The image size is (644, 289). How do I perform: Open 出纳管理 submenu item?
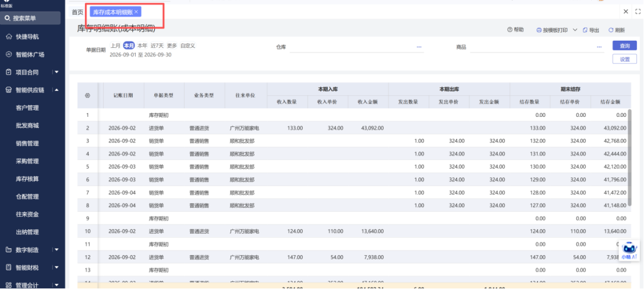pyautogui.click(x=27, y=232)
